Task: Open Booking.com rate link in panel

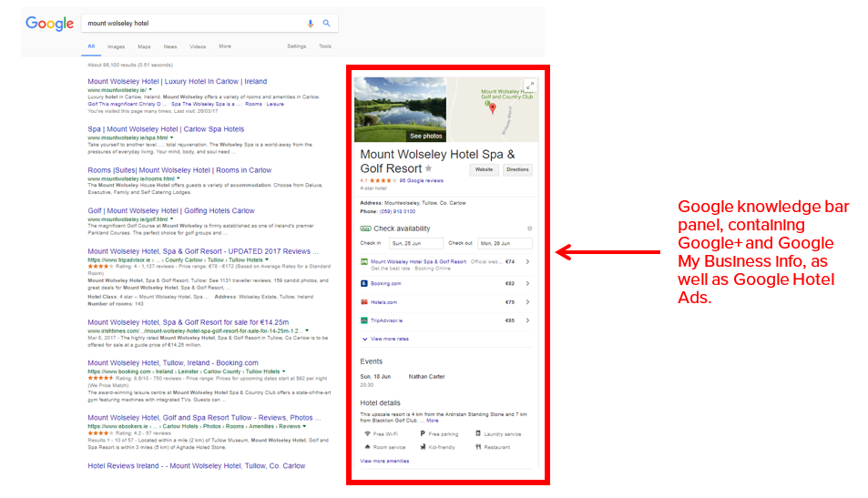Action: point(386,283)
